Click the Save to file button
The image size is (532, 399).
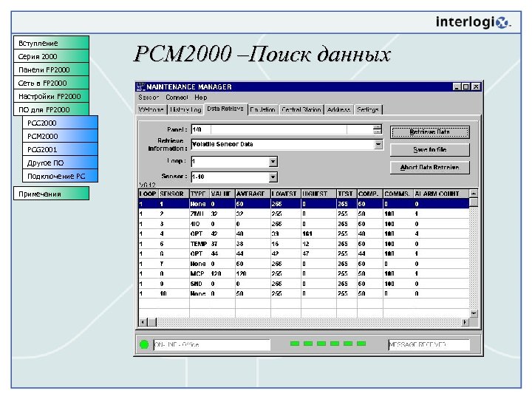[x=429, y=149]
